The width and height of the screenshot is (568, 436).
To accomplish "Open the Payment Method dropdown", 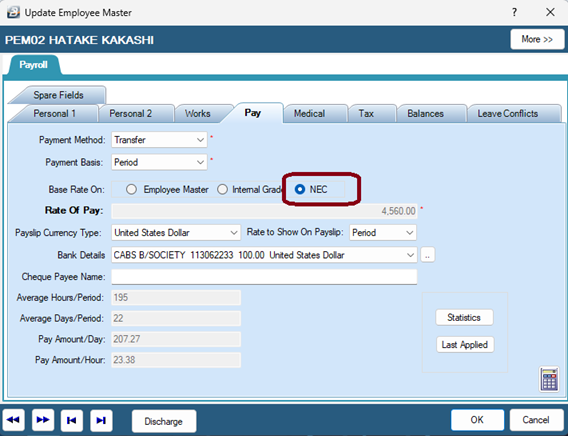I will [200, 140].
